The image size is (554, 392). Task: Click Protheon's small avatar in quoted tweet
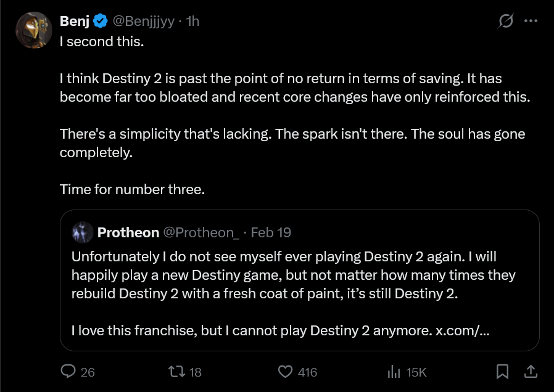click(82, 232)
